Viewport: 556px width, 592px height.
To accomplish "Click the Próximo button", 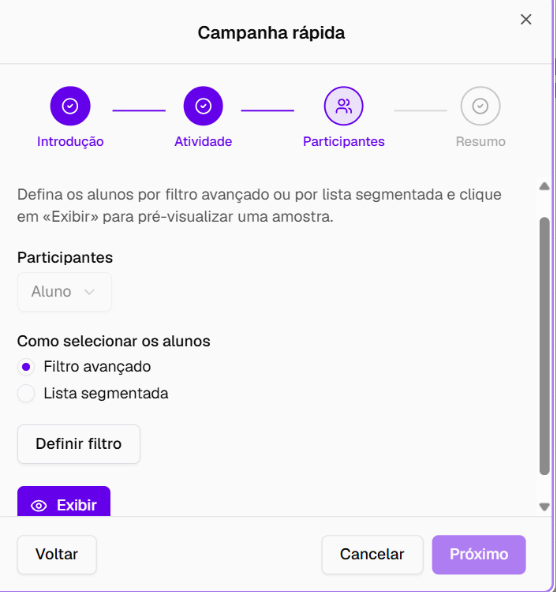I will tap(479, 555).
